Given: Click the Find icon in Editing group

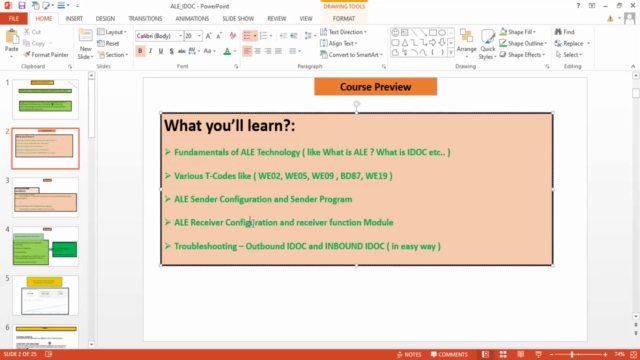Looking at the screenshot, I should (564, 32).
